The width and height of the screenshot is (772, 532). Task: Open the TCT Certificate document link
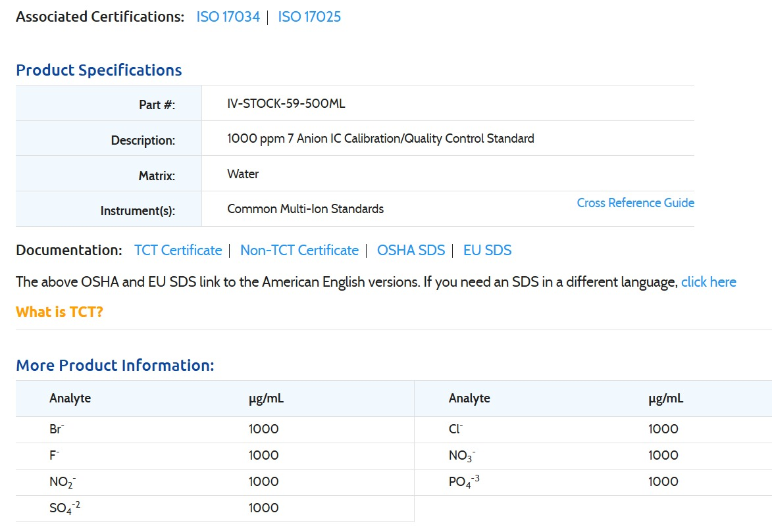(x=178, y=251)
